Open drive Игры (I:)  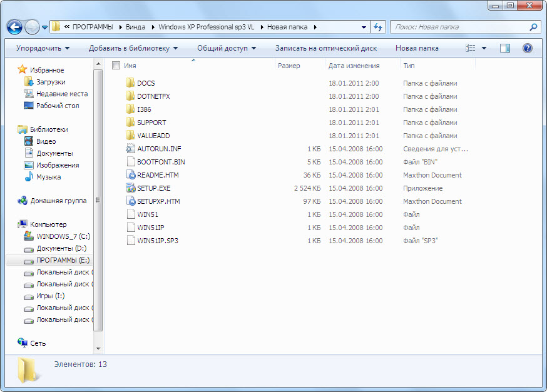tap(50, 296)
